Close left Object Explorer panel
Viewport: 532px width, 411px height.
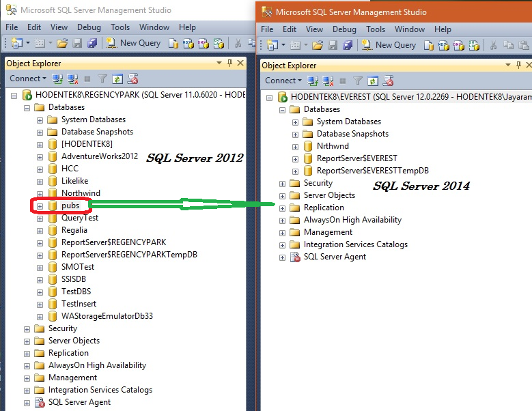point(240,63)
